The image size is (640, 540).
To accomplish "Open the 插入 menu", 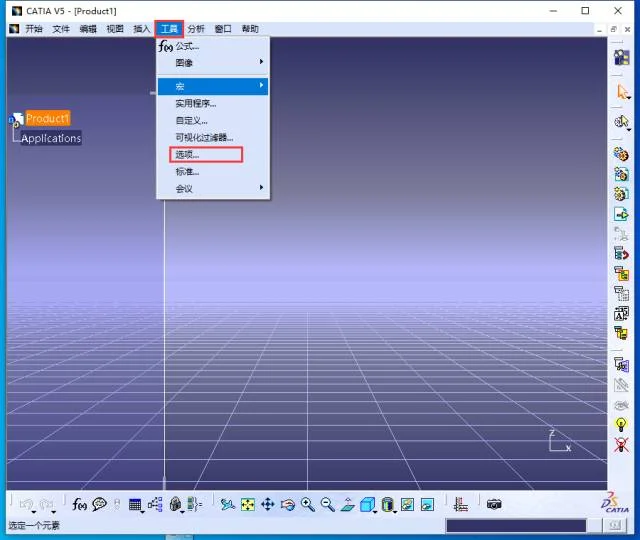I will [142, 29].
